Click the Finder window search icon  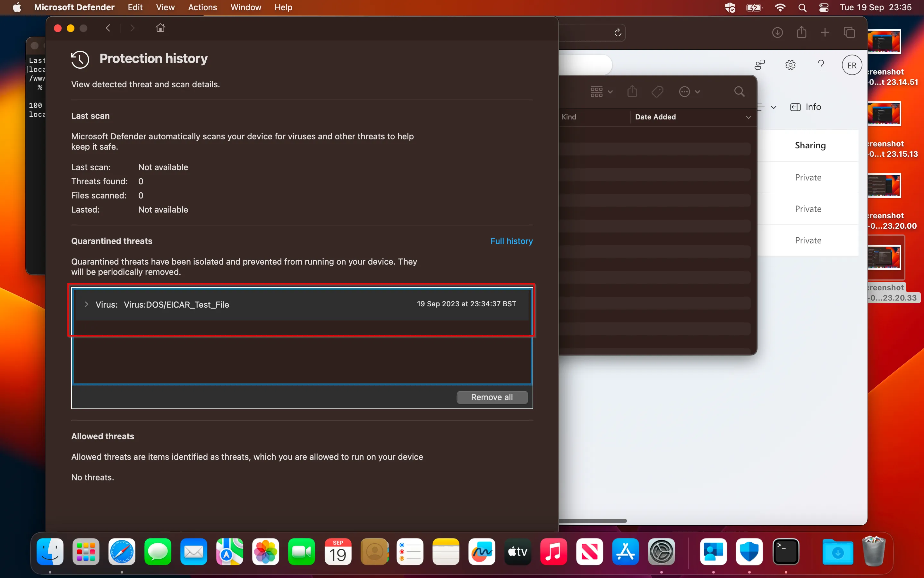pyautogui.click(x=739, y=92)
